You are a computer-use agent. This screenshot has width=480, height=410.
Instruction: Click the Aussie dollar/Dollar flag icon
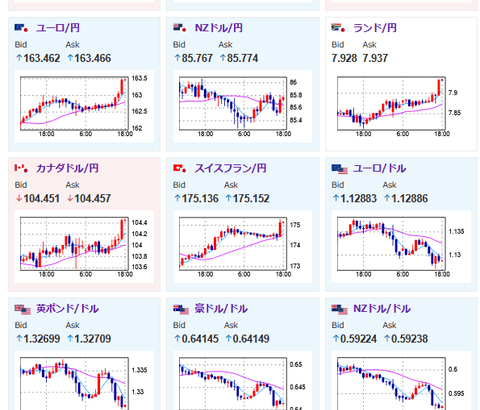point(181,310)
